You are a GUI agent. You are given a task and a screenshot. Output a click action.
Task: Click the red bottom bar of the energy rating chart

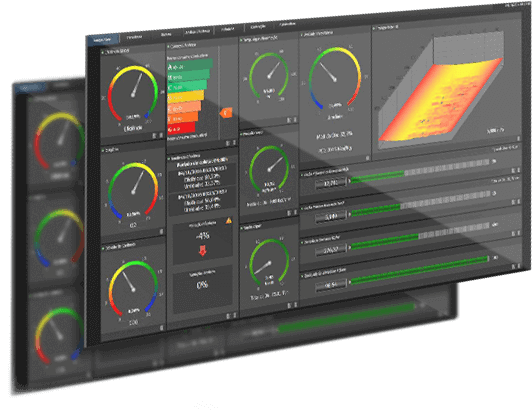pyautogui.click(x=181, y=128)
